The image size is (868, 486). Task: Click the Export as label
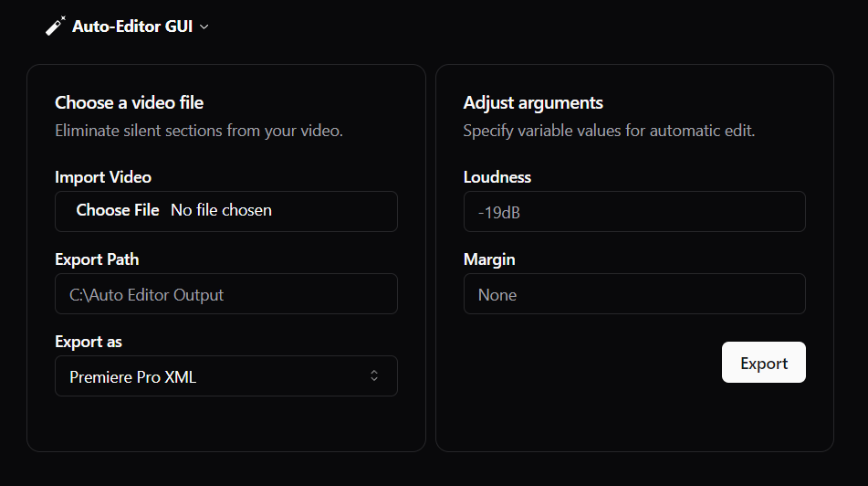click(x=89, y=342)
